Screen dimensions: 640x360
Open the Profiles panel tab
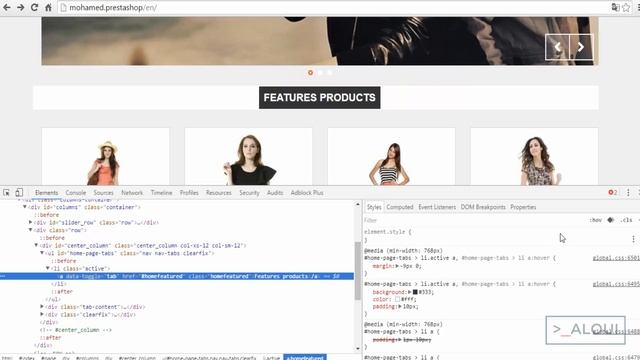tap(189, 193)
